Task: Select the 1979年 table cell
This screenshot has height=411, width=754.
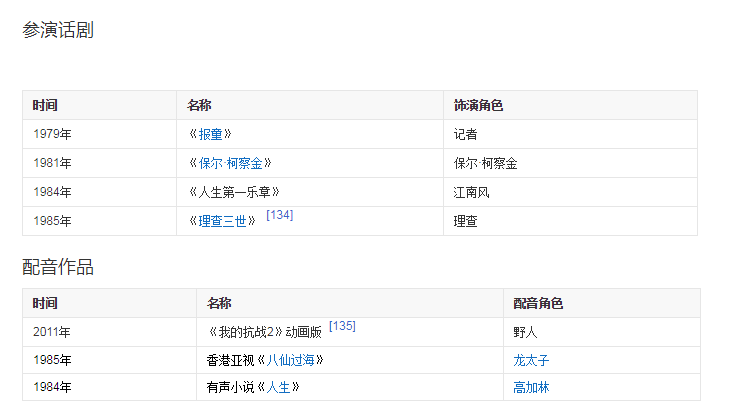Action: point(52,134)
